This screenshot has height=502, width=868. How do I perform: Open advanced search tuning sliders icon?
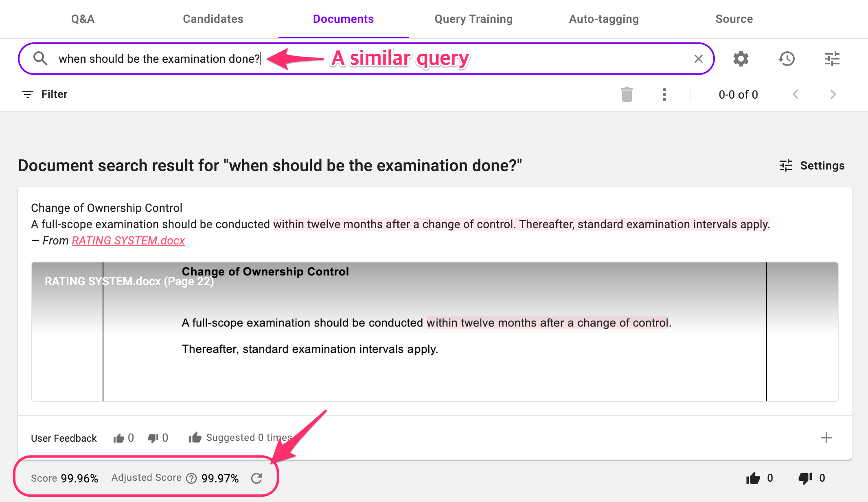click(x=832, y=59)
